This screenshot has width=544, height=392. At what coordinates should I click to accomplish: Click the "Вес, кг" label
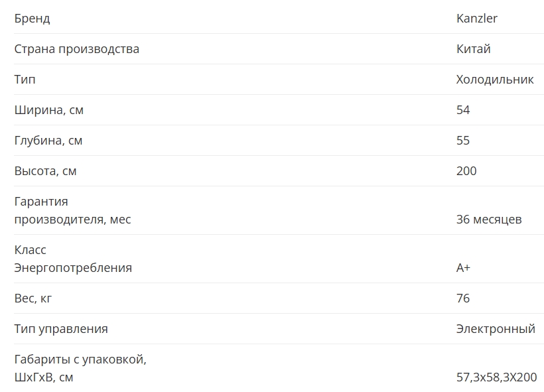33,298
